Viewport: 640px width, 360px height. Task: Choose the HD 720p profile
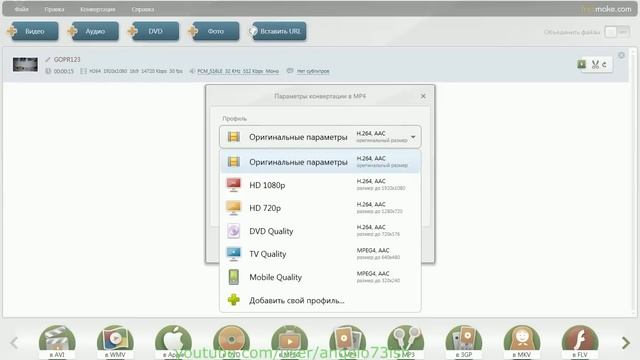[320, 208]
